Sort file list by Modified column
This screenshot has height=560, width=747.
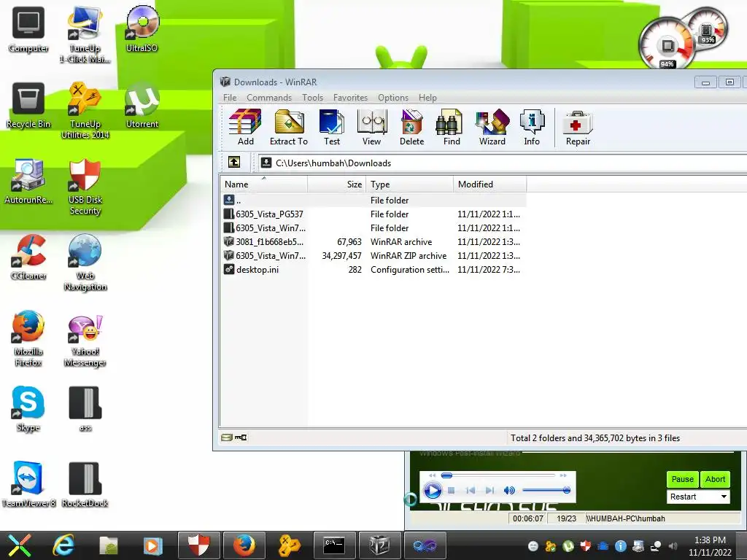(489, 184)
